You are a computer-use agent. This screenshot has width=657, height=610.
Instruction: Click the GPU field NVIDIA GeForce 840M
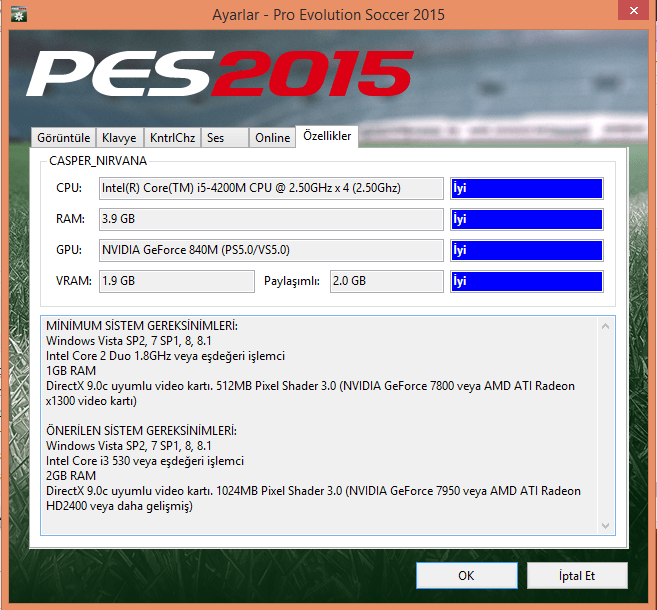[x=271, y=250]
